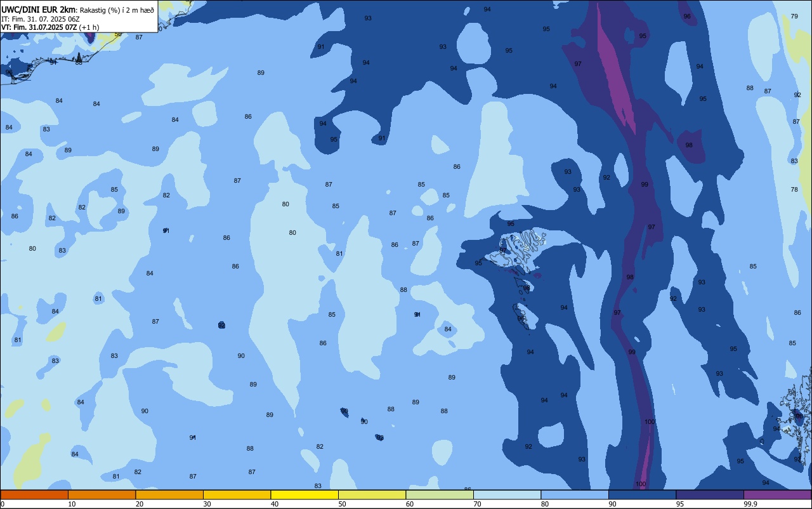
Task: Click the '40' legend tick label
Action: (275, 504)
